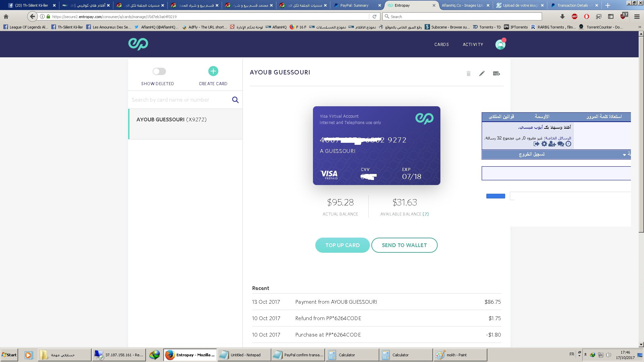Click the Send to Wallet button
Image resolution: width=644 pixels, height=362 pixels.
click(404, 245)
